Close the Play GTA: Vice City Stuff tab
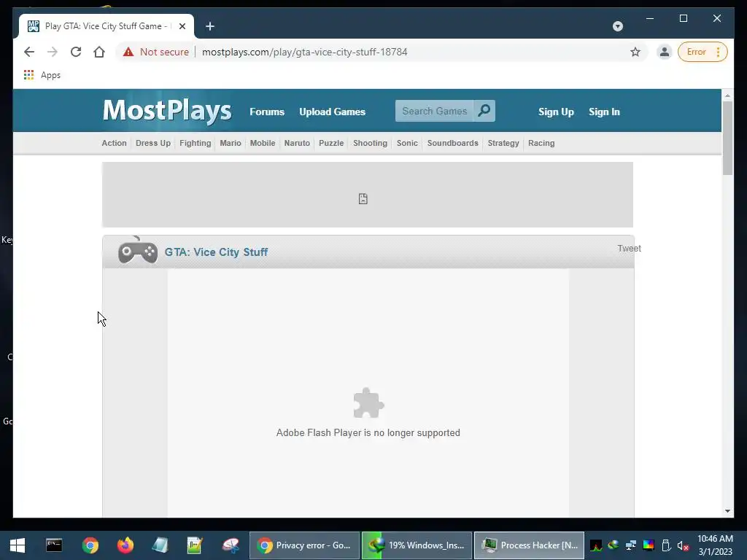The image size is (747, 560). (182, 26)
